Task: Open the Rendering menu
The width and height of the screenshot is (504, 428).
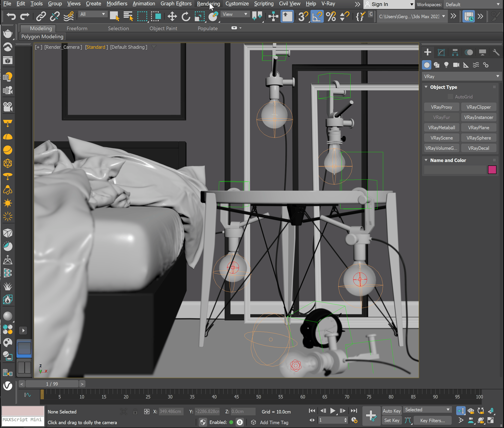Action: pyautogui.click(x=208, y=4)
